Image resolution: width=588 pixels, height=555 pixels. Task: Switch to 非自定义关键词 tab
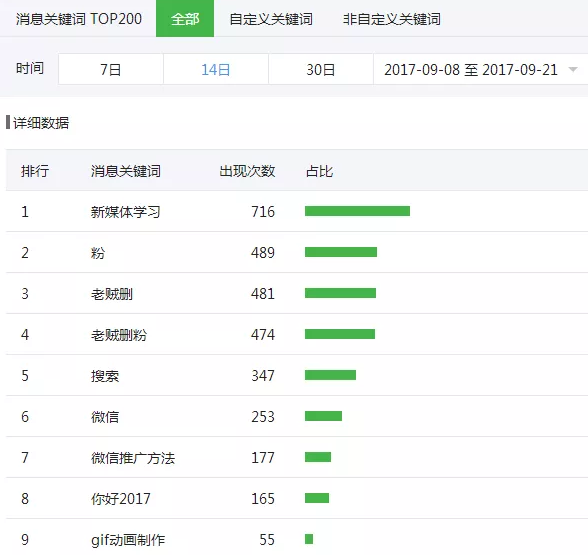point(392,19)
